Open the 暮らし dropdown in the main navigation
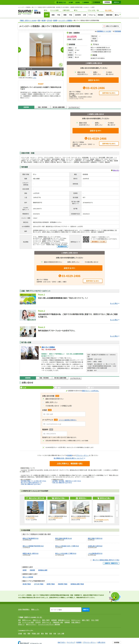 click(117, 15)
